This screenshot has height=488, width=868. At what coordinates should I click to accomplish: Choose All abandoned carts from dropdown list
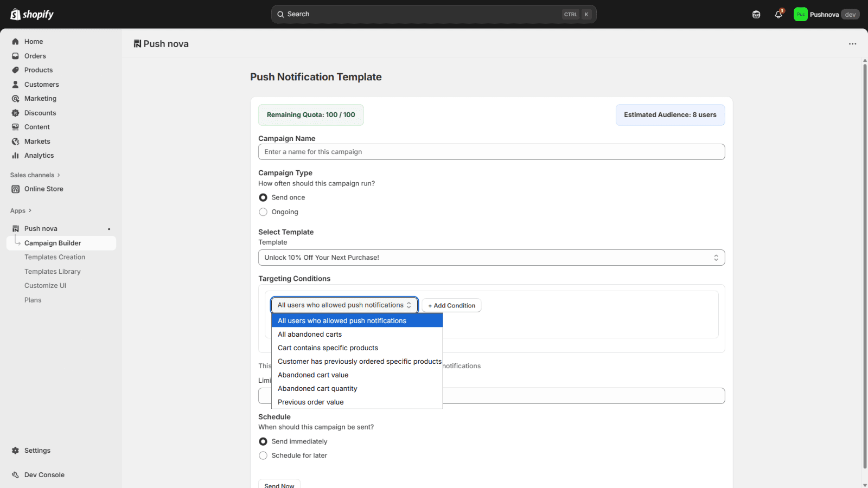pyautogui.click(x=310, y=335)
